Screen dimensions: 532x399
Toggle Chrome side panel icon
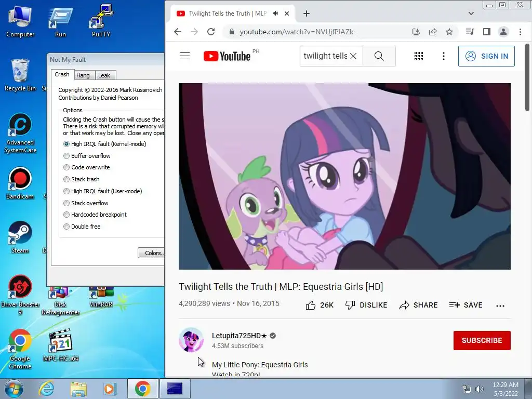486,32
